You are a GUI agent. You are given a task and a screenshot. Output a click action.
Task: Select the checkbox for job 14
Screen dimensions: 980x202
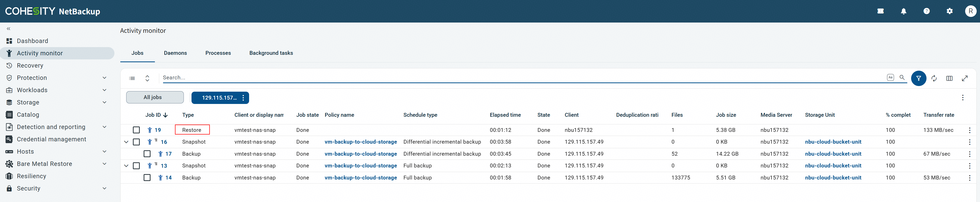pos(147,178)
